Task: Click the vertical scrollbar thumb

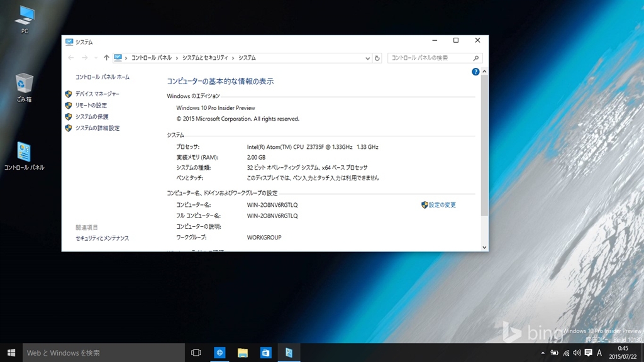Action: [x=484, y=145]
